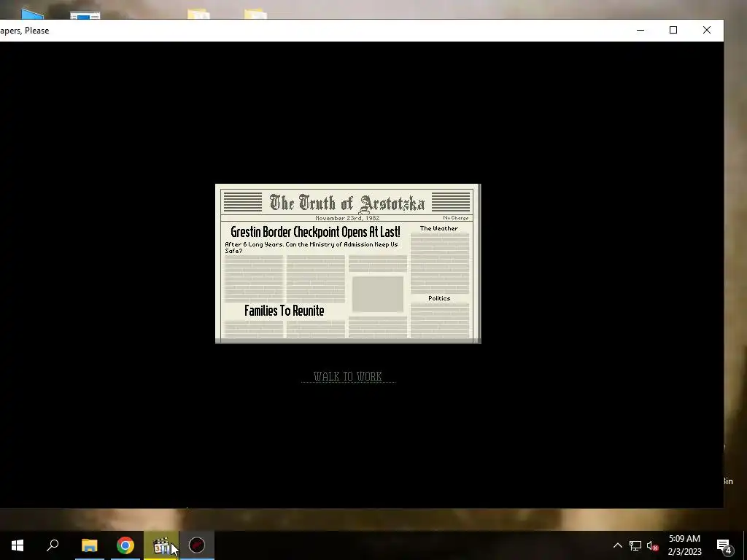Viewport: 747px width, 560px height.
Task: Open the notification center icon
Action: click(x=724, y=545)
